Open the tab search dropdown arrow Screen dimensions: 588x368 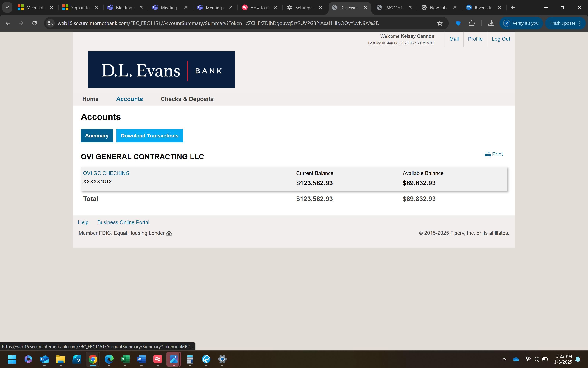tap(7, 7)
